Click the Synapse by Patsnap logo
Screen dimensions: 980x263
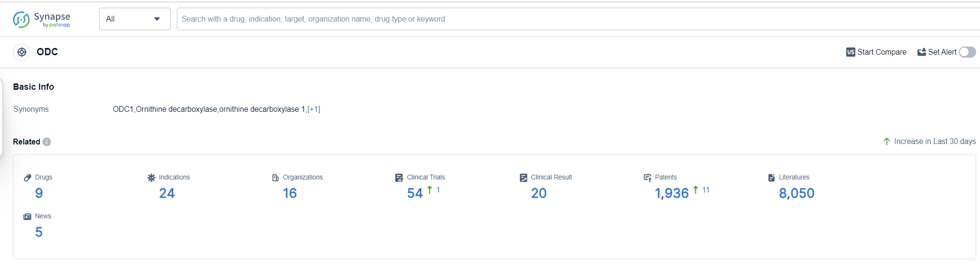click(42, 19)
